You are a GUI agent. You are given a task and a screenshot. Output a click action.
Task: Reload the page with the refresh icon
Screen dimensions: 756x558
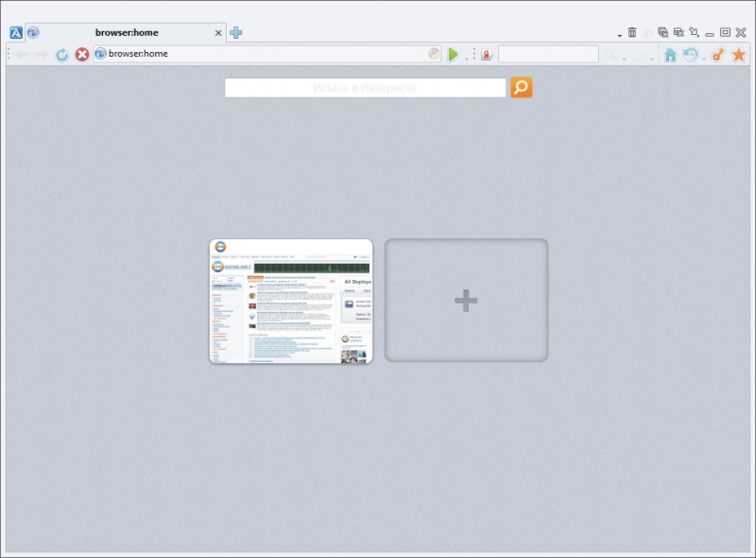click(x=61, y=55)
